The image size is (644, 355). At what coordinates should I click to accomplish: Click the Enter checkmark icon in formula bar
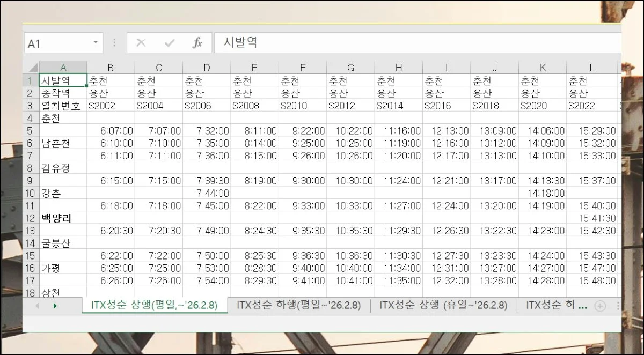(170, 43)
